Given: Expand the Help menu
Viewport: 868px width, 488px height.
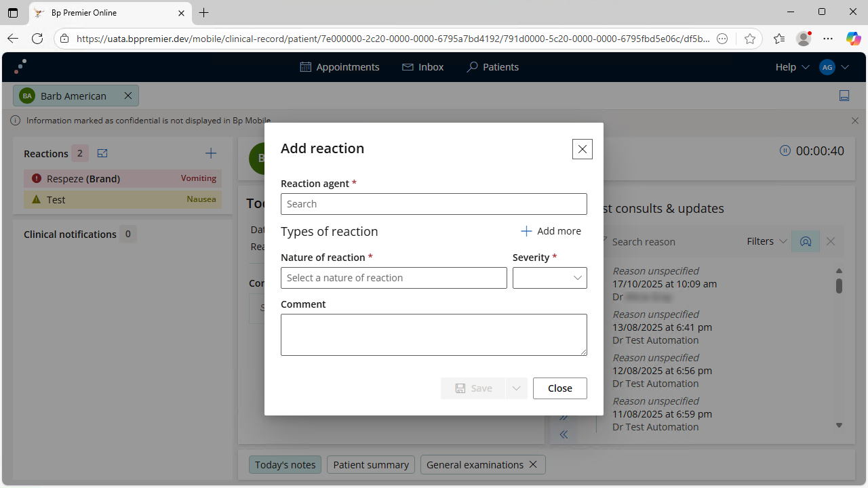Looking at the screenshot, I should point(792,67).
